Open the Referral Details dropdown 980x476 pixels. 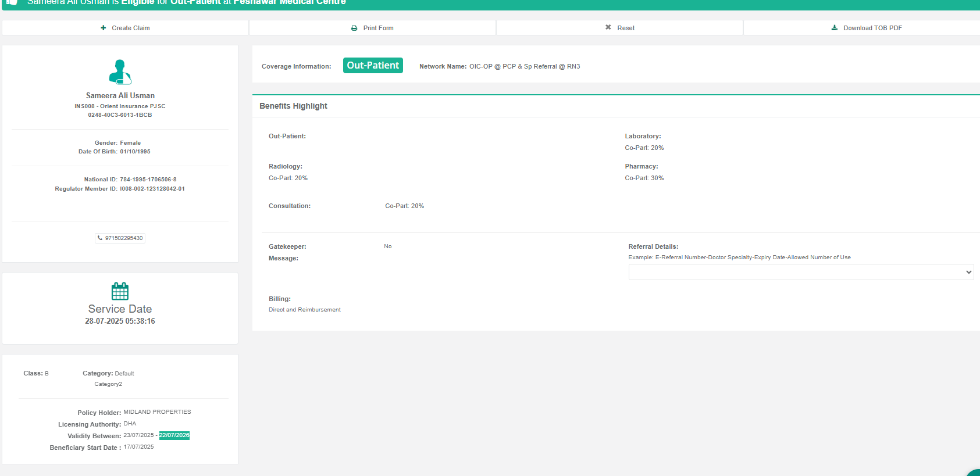point(801,272)
